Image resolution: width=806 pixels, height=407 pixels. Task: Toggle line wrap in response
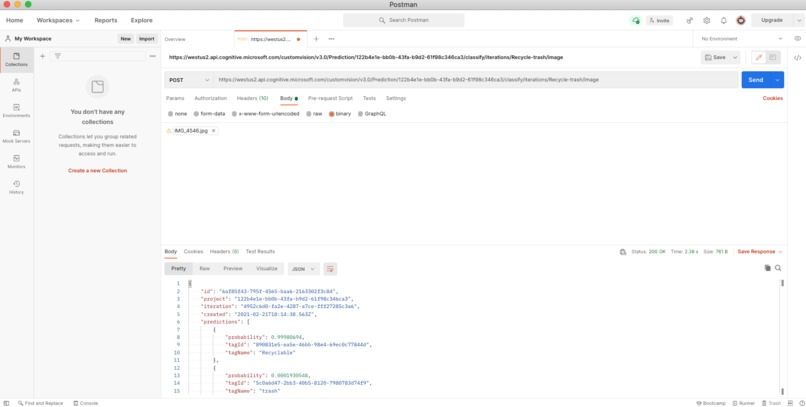tap(330, 269)
